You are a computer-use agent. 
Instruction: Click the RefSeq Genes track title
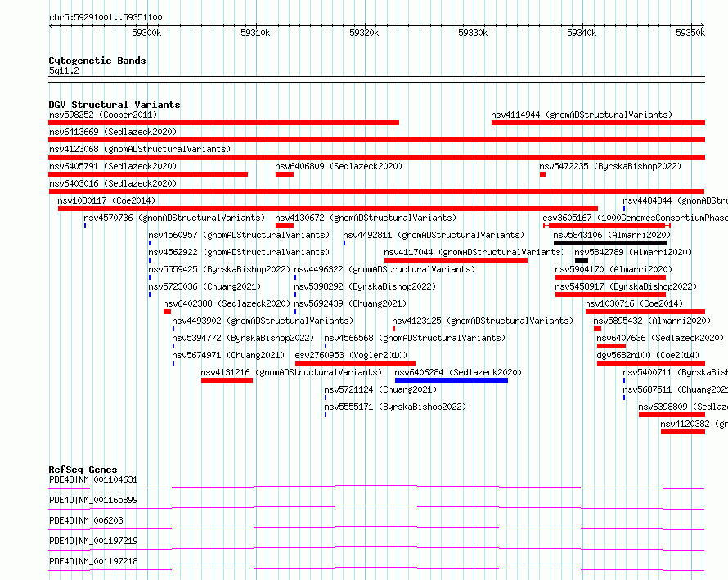tap(83, 470)
